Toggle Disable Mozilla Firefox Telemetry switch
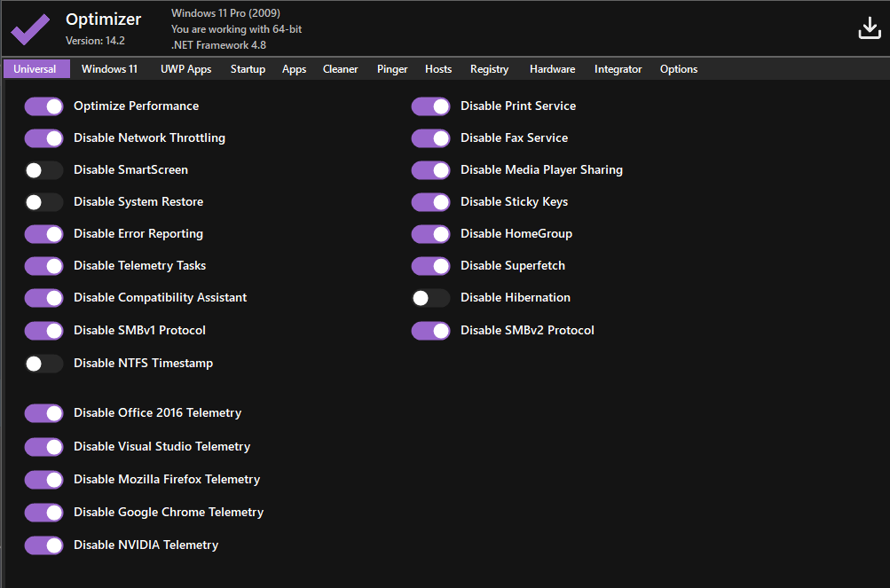 click(43, 480)
